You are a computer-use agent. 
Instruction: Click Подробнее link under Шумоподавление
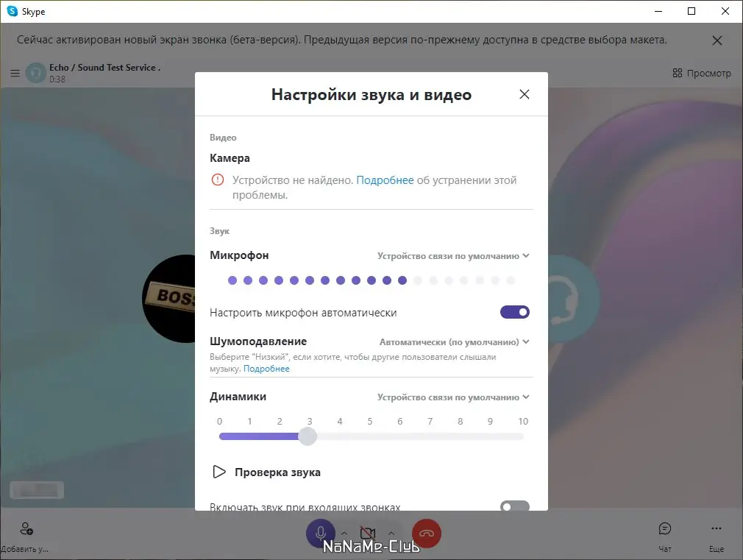266,368
